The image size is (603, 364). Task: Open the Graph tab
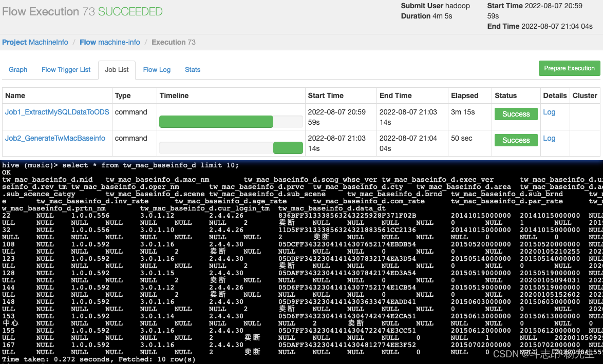coord(17,70)
